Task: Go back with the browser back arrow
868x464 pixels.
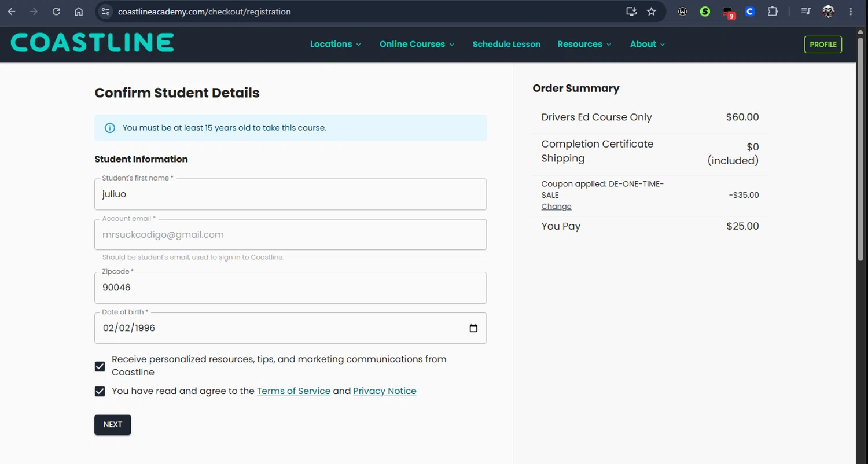Action: click(x=12, y=12)
